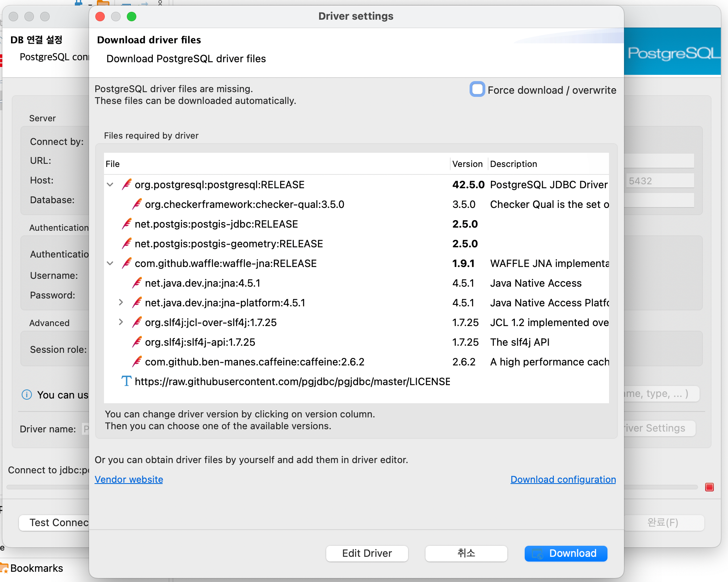This screenshot has height=582, width=728.
Task: Click the Description column header
Action: 548,164
